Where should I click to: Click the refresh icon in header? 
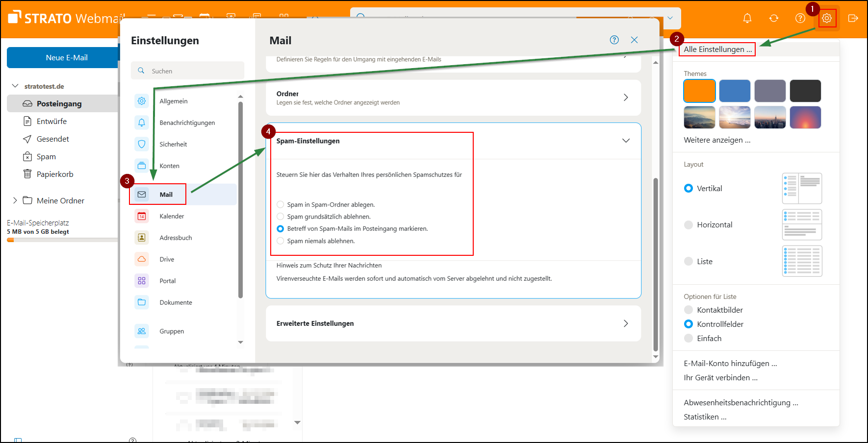click(x=773, y=18)
